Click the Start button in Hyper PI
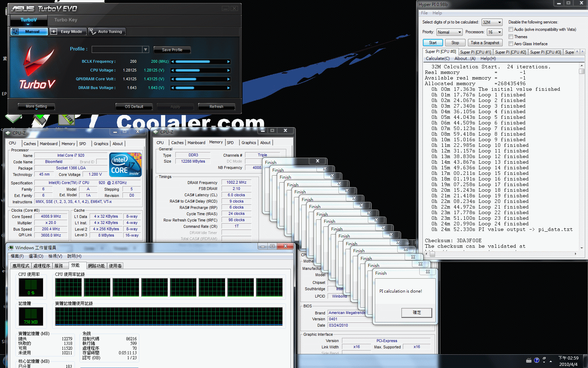Viewport: 588px width, 368px height. (x=433, y=43)
